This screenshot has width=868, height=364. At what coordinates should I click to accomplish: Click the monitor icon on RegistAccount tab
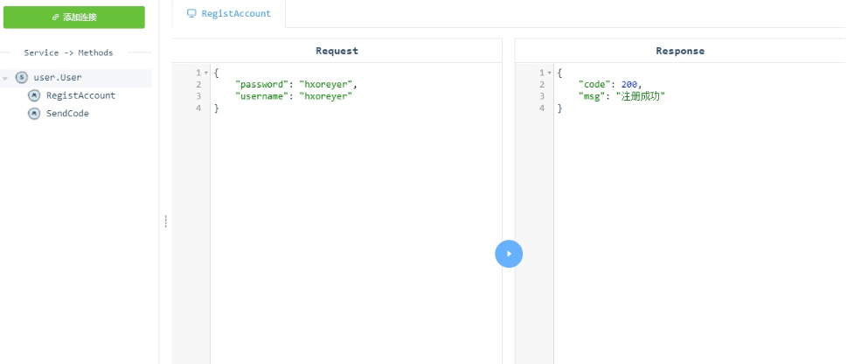point(191,14)
